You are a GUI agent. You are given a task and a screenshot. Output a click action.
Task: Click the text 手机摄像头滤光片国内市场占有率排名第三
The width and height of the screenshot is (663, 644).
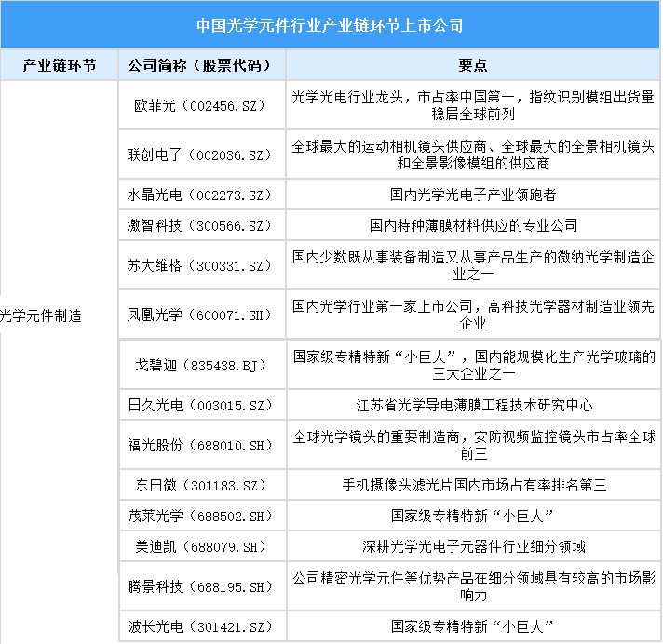474,485
